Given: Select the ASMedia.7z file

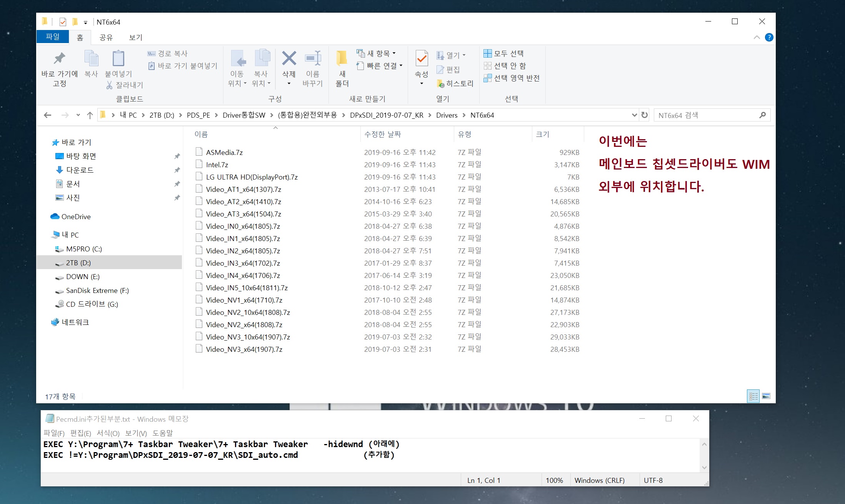Looking at the screenshot, I should 224,152.
